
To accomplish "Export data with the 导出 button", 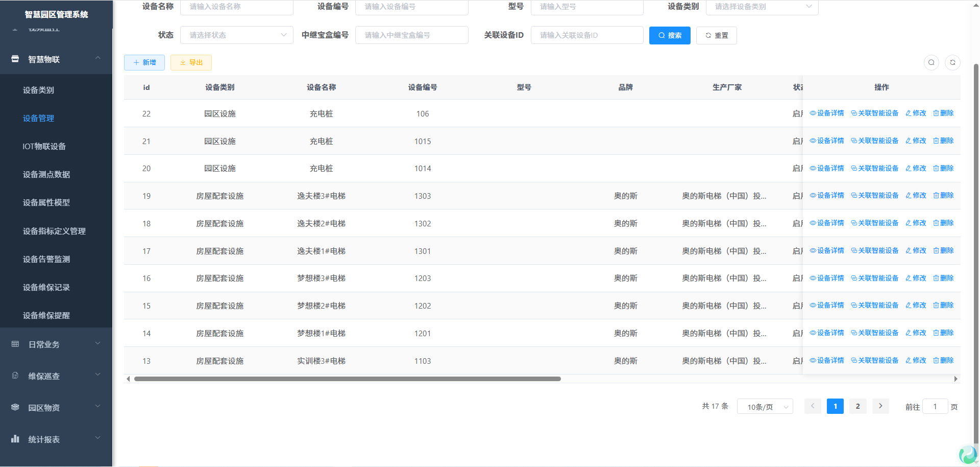I will click(x=191, y=62).
